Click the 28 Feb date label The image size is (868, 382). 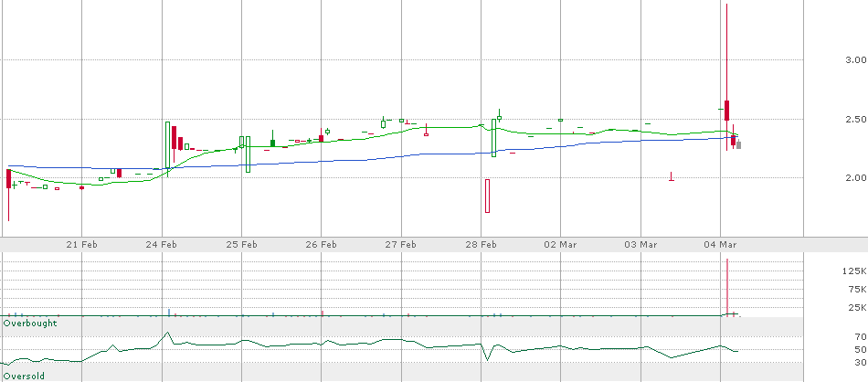click(x=481, y=244)
